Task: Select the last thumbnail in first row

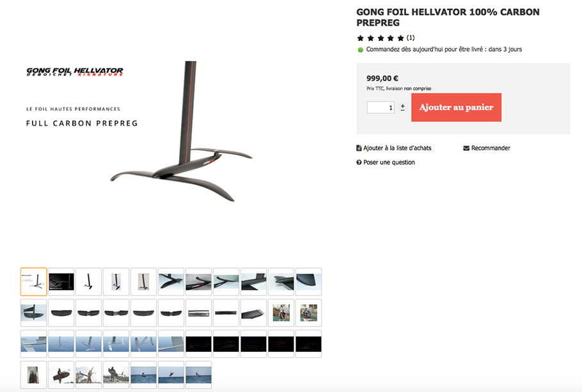Action: pyautogui.click(x=308, y=282)
